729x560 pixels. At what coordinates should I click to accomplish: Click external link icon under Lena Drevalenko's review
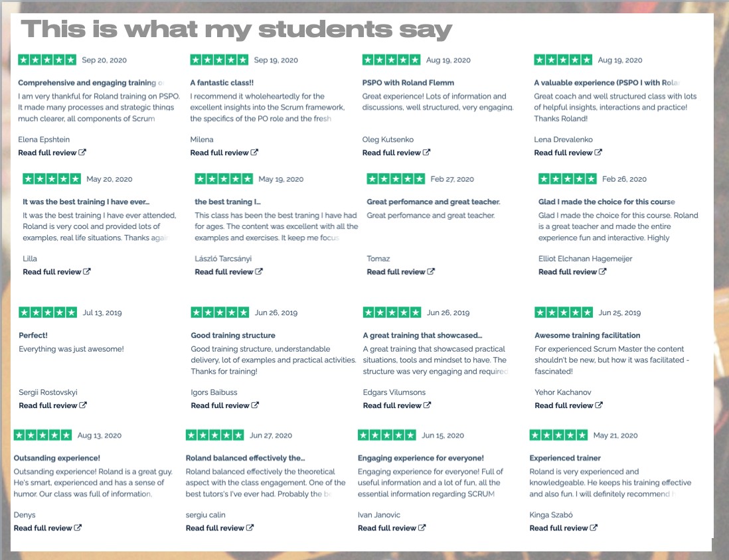pos(598,153)
